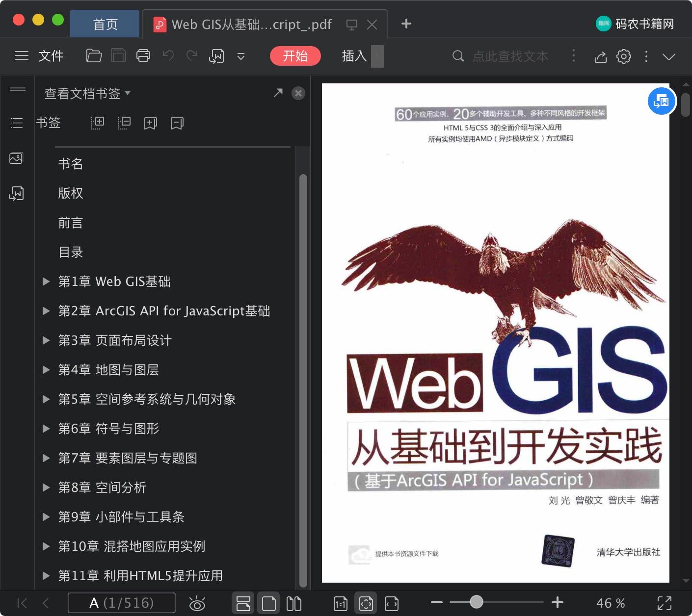Click the expand all bookmarks icon
The image size is (692, 616).
coord(98,123)
